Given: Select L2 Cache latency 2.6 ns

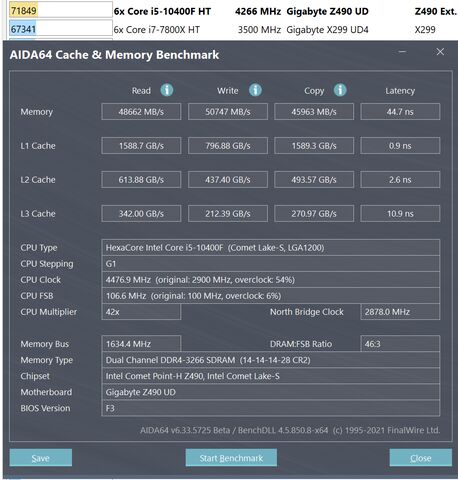Looking at the screenshot, I should (400, 180).
